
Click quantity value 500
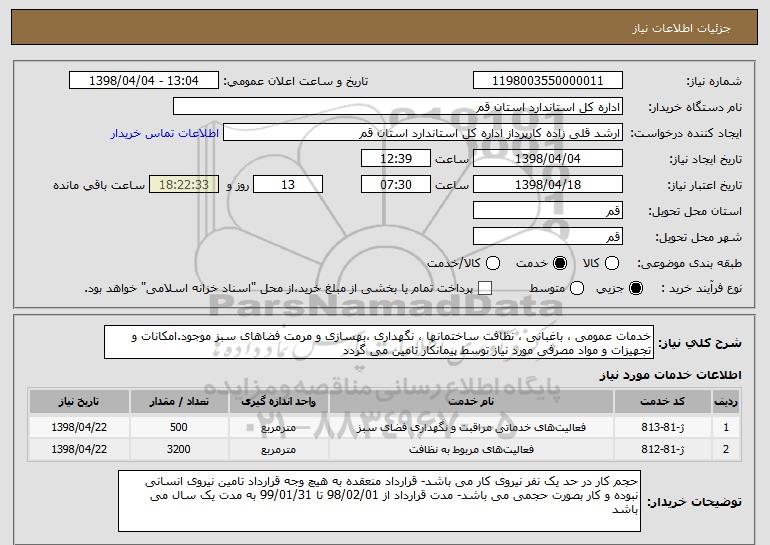point(179,427)
